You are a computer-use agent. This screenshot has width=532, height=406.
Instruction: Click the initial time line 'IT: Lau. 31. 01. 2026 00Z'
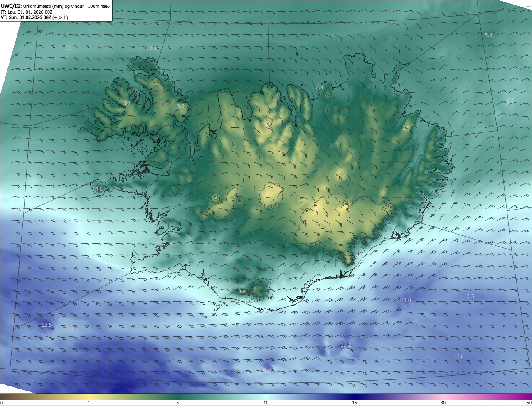pos(27,12)
